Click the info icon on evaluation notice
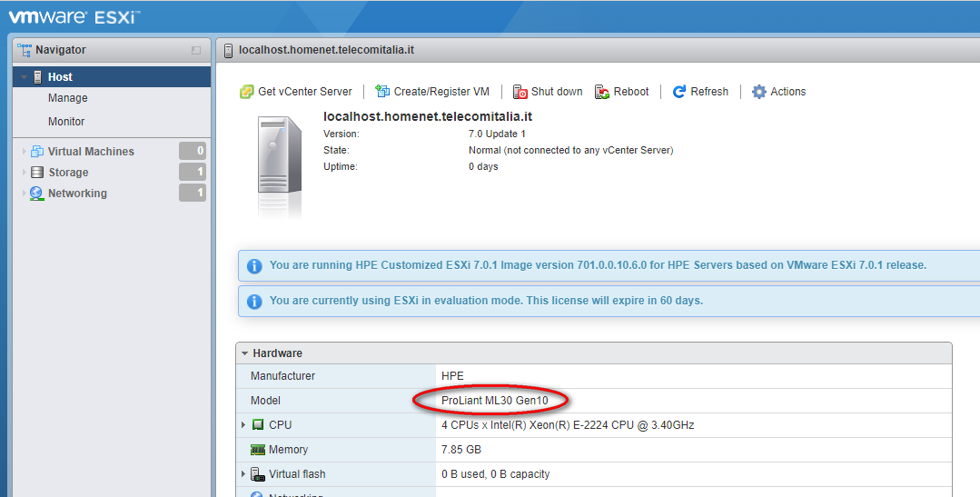The image size is (980, 497). coord(254,302)
